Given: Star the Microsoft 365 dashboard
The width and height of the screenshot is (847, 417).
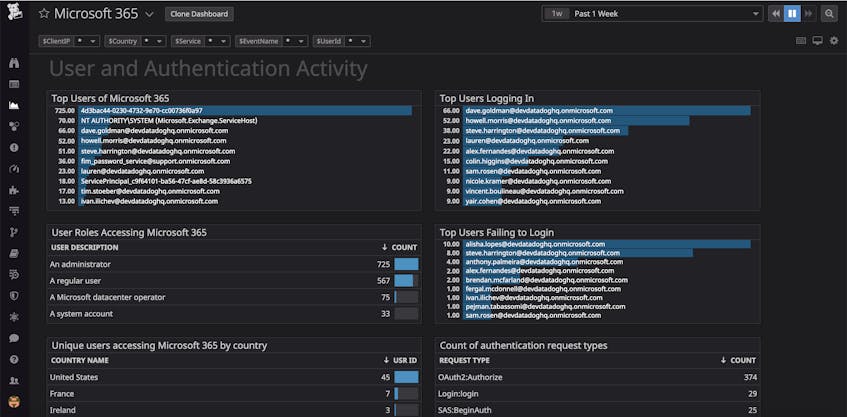Looking at the screenshot, I should click(44, 14).
